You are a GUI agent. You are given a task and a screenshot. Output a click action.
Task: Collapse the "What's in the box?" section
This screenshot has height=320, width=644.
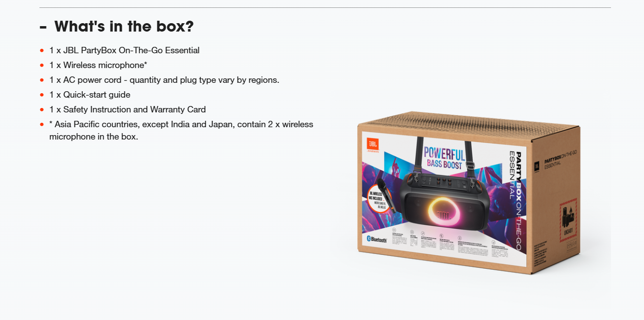point(117,26)
